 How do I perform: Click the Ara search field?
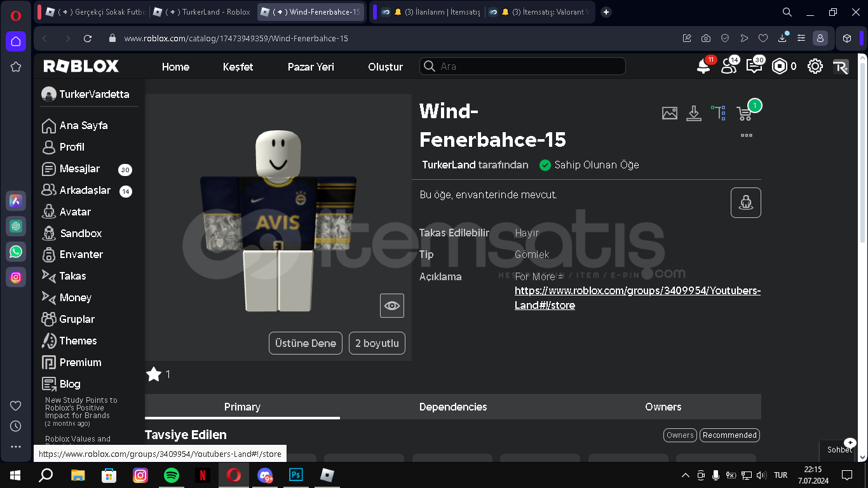(522, 66)
